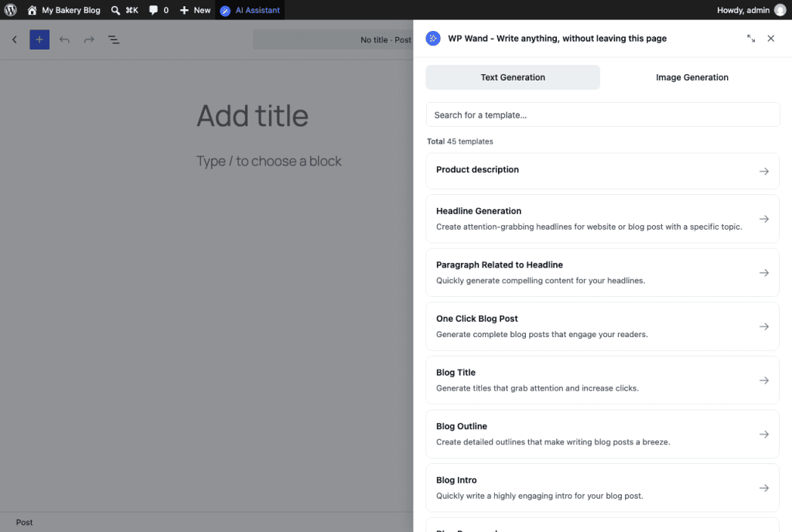792x532 pixels.
Task: Click the arrow on One Click Blog Post card
Action: [763, 326]
